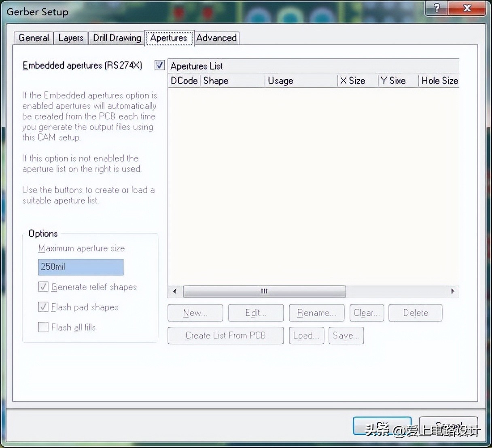The height and width of the screenshot is (448, 492).
Task: Open the Advanced tab
Action: [216, 38]
